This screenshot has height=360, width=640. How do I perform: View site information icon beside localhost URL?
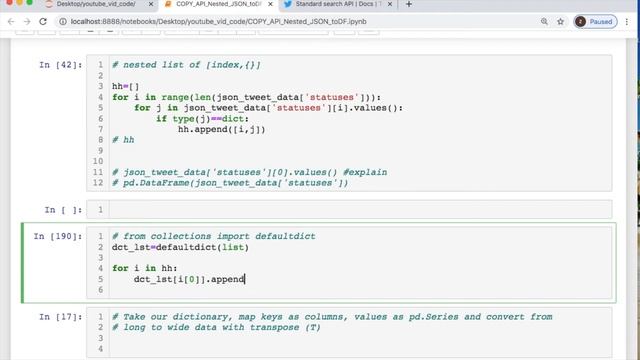click(x=63, y=22)
